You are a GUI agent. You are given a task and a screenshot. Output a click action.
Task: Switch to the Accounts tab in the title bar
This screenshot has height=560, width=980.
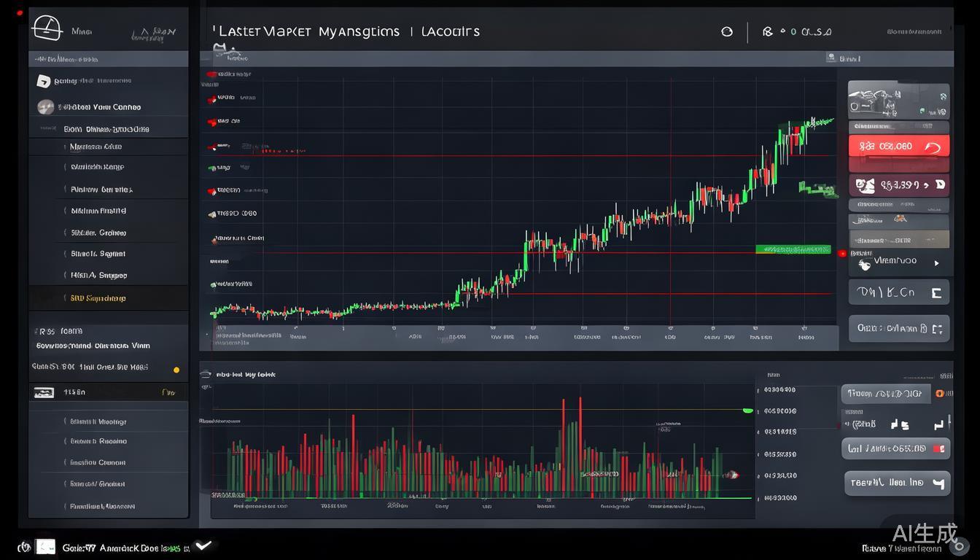(450, 31)
